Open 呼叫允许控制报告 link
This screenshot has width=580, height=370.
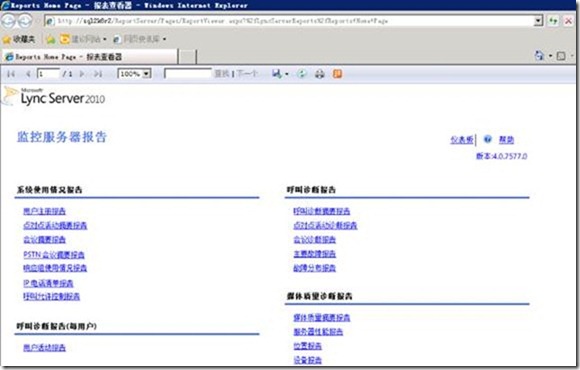pyautogui.click(x=51, y=296)
